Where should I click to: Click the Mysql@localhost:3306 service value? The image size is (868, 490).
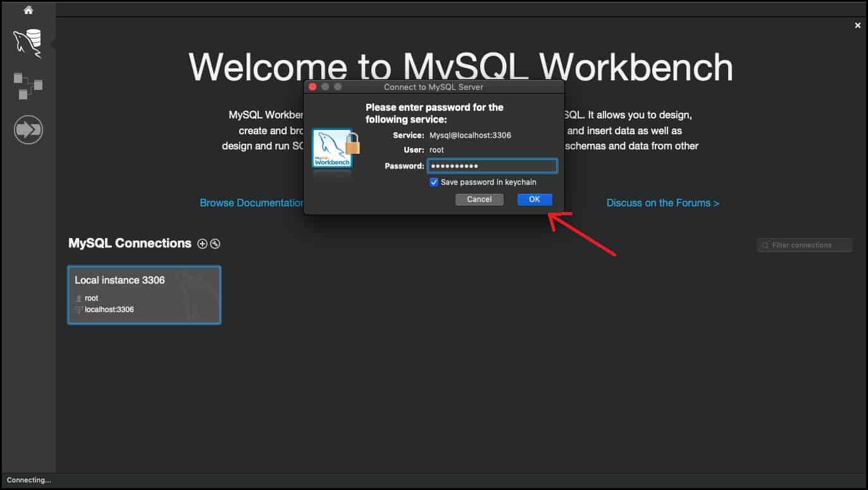click(470, 135)
